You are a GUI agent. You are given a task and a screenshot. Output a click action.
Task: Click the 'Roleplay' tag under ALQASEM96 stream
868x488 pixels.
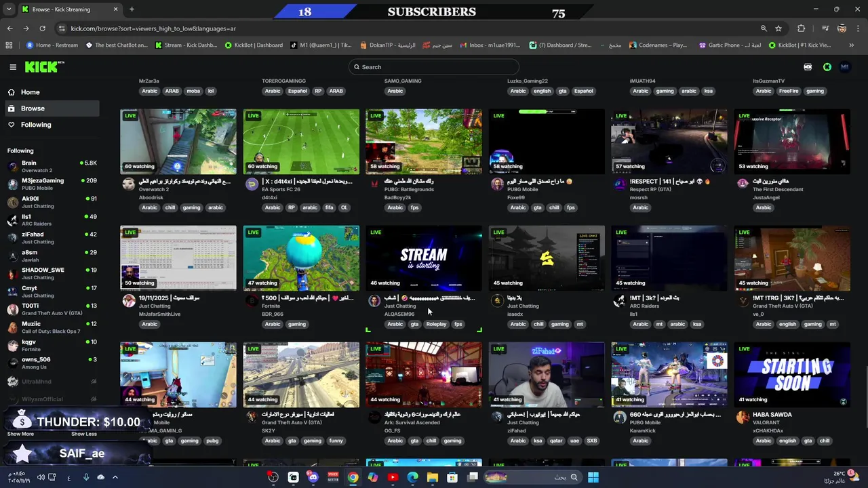(x=436, y=324)
